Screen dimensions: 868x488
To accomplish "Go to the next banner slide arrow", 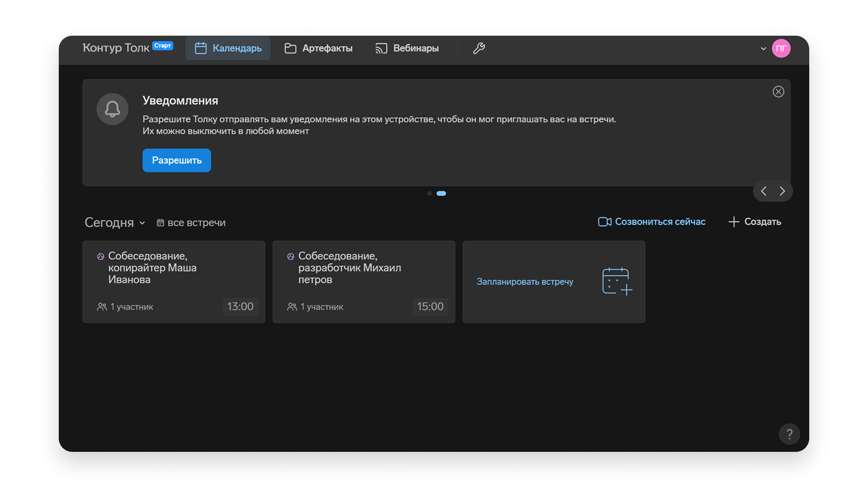I will (782, 191).
